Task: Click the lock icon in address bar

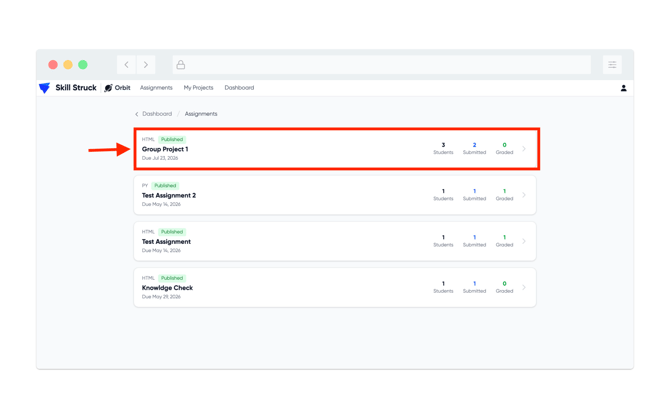Action: click(x=181, y=65)
